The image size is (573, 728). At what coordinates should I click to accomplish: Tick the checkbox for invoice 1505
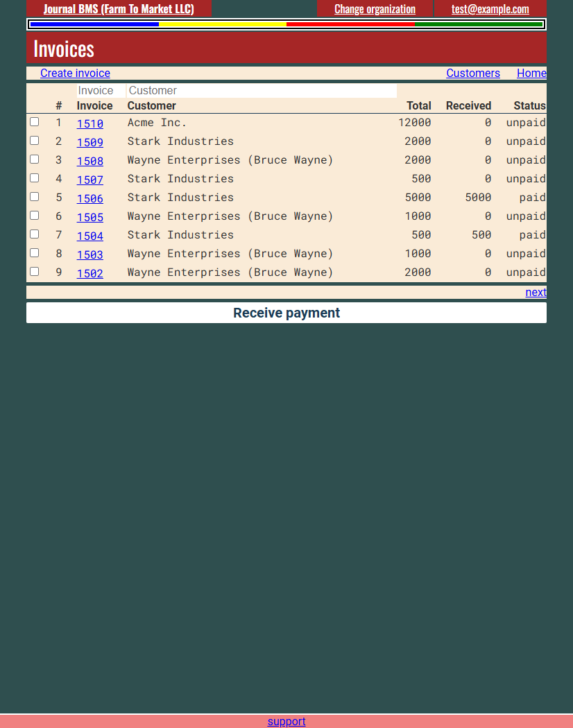coord(35,216)
